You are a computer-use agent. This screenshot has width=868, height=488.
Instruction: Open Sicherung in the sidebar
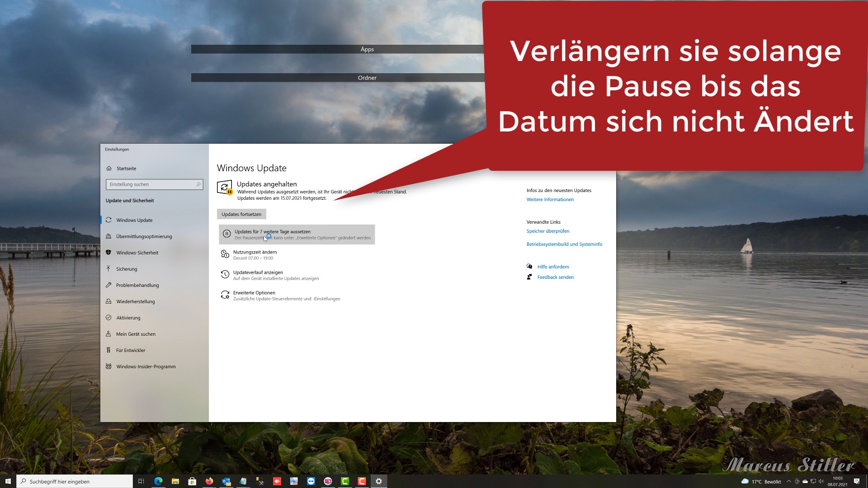pyautogui.click(x=126, y=269)
